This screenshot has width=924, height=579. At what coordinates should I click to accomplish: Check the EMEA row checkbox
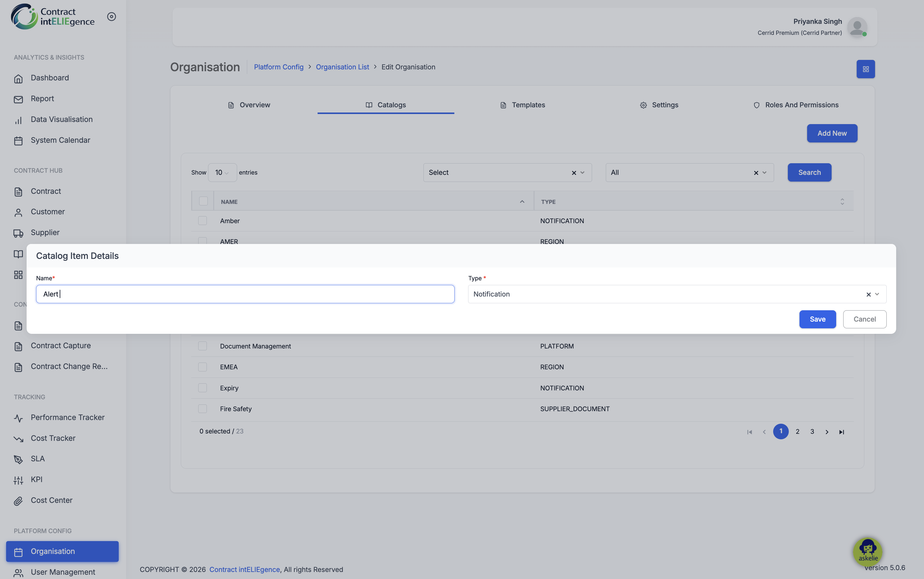(202, 367)
